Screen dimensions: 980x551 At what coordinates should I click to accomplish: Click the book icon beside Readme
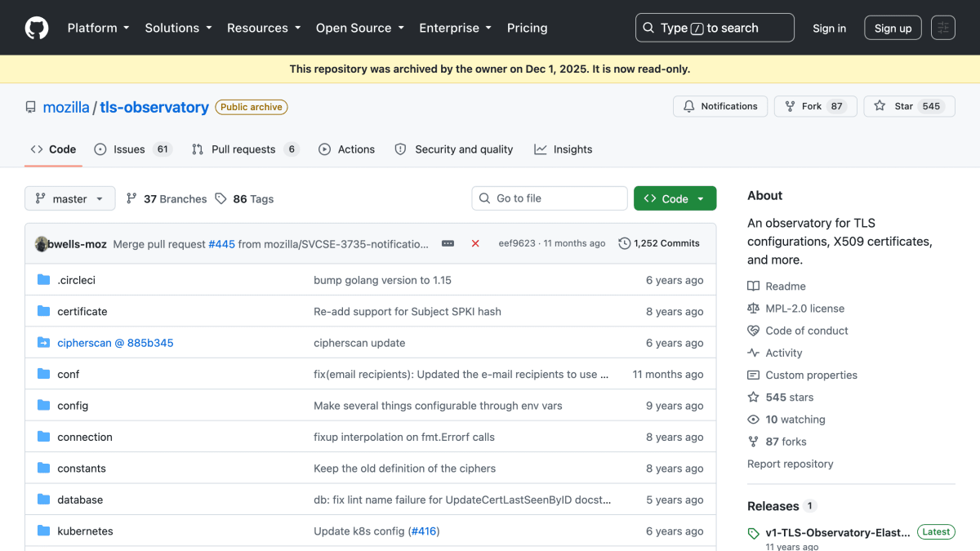753,287
